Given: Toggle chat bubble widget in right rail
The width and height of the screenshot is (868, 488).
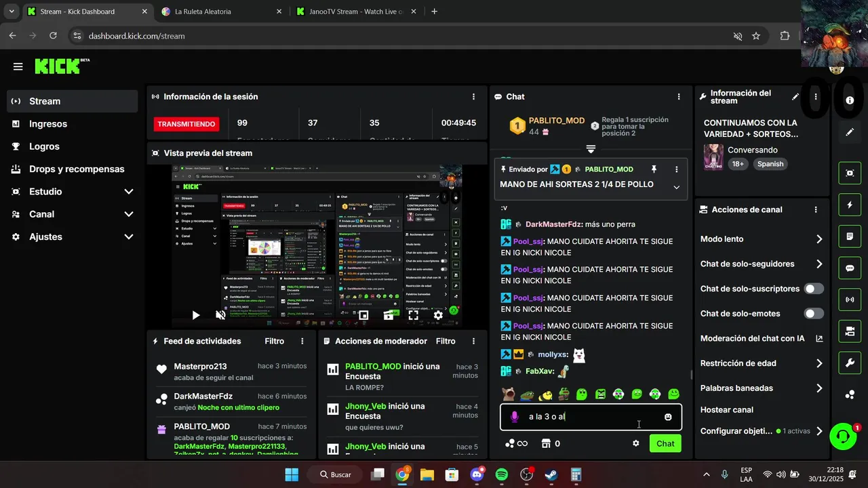Looking at the screenshot, I should click(850, 268).
